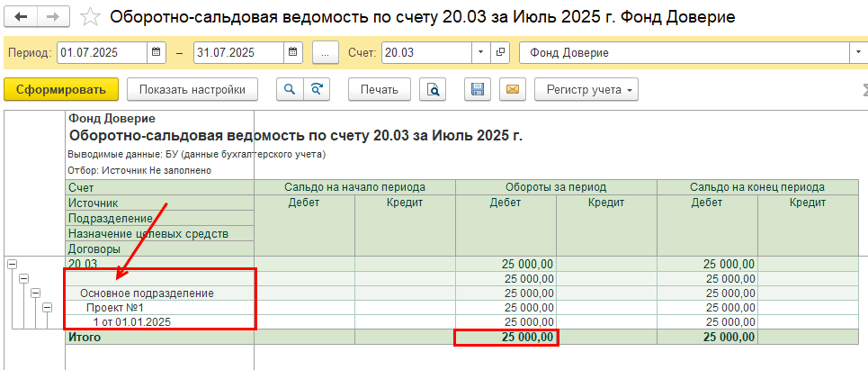868x370 pixels.
Task: Save report using the floppy disk icon
Action: click(x=478, y=89)
